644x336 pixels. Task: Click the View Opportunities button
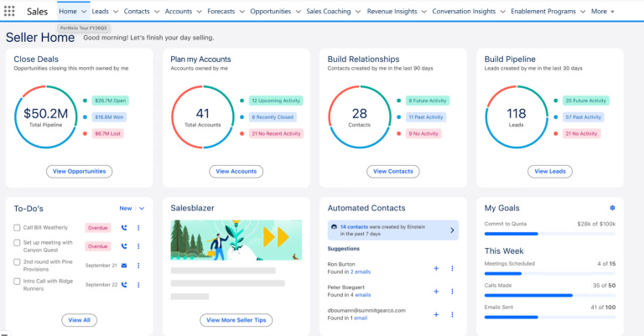pyautogui.click(x=79, y=171)
